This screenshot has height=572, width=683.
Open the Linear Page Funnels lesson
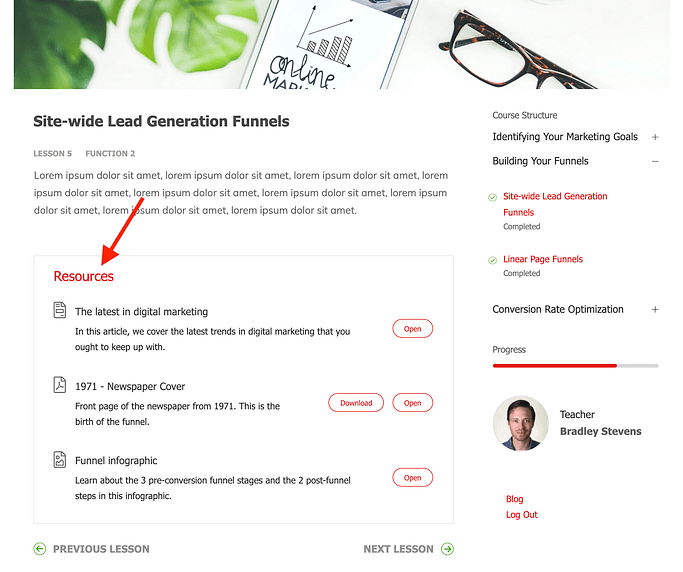pos(543,259)
